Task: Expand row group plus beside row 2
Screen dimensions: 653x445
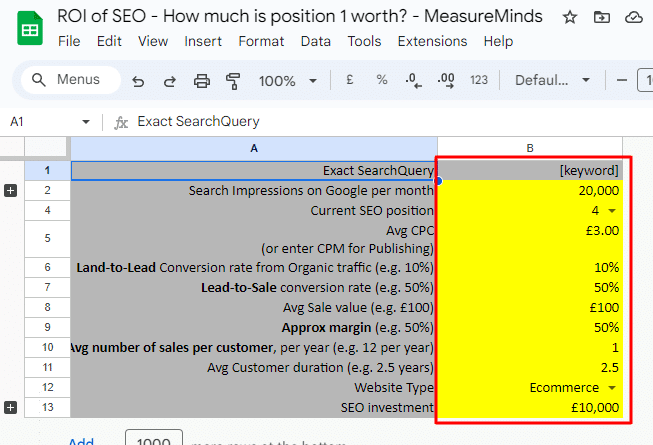Action: 10,191
